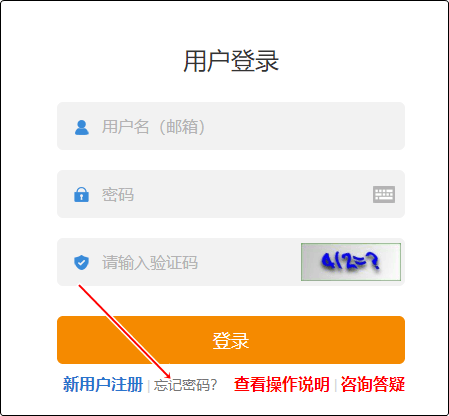Click the blue shield checkmark icon
Image resolution: width=449 pixels, height=416 pixels.
(x=81, y=262)
